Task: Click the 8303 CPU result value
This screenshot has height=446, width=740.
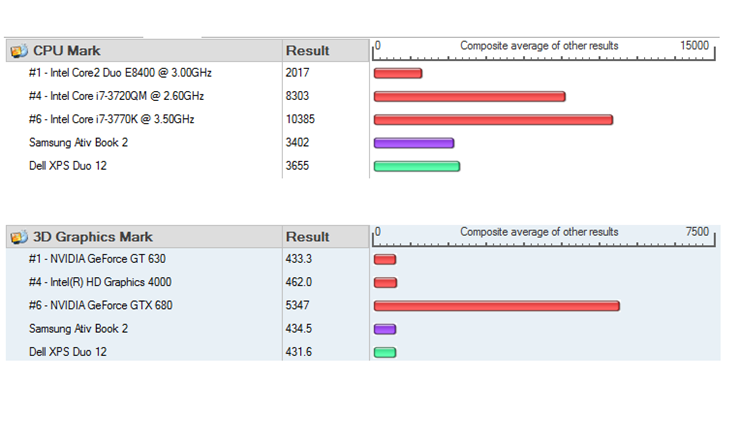Action: pos(297,96)
